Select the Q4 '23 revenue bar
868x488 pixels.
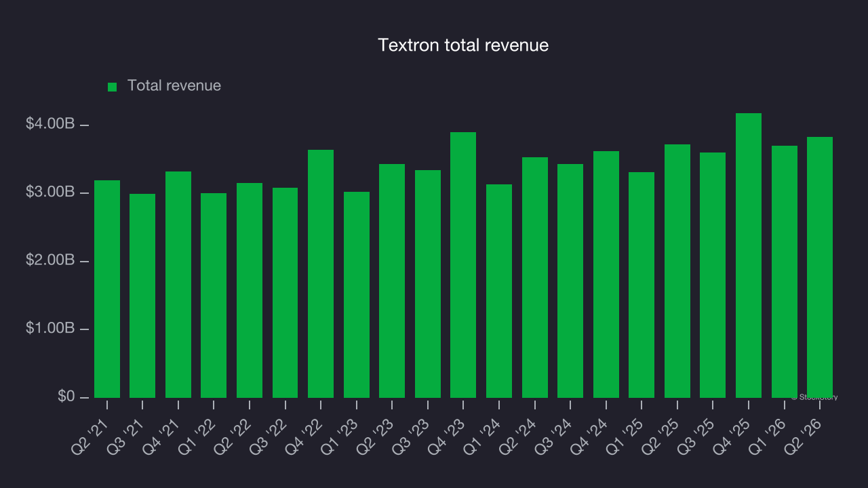[x=463, y=265]
